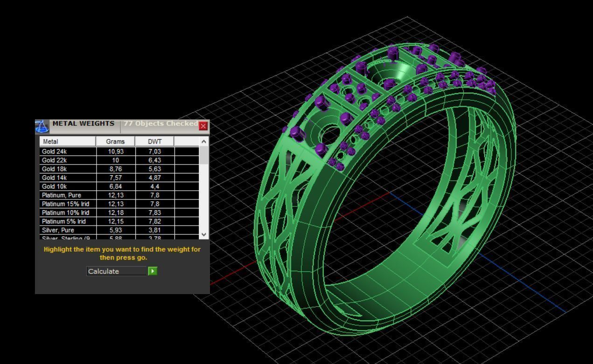Select the Gold 10k row

coord(119,186)
